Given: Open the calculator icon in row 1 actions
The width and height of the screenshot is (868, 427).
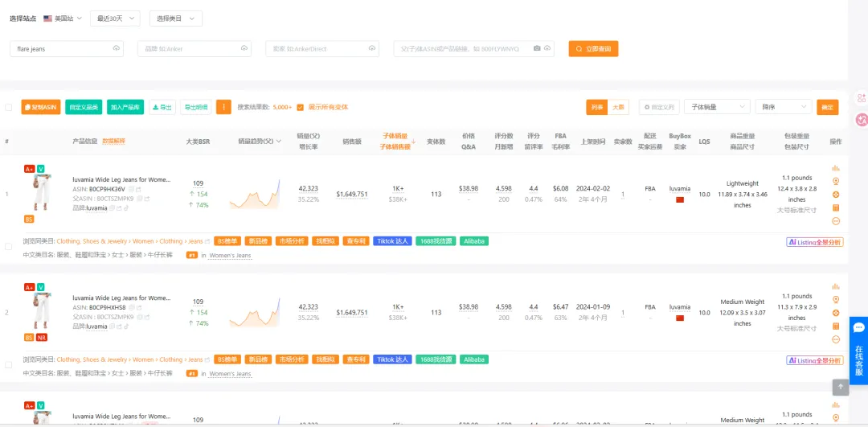Looking at the screenshot, I should point(836,207).
